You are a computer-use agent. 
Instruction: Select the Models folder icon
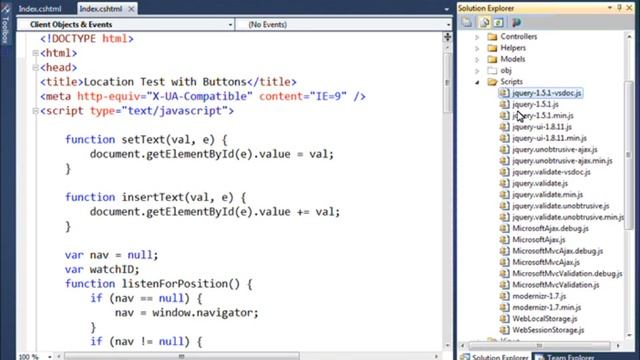[492, 59]
